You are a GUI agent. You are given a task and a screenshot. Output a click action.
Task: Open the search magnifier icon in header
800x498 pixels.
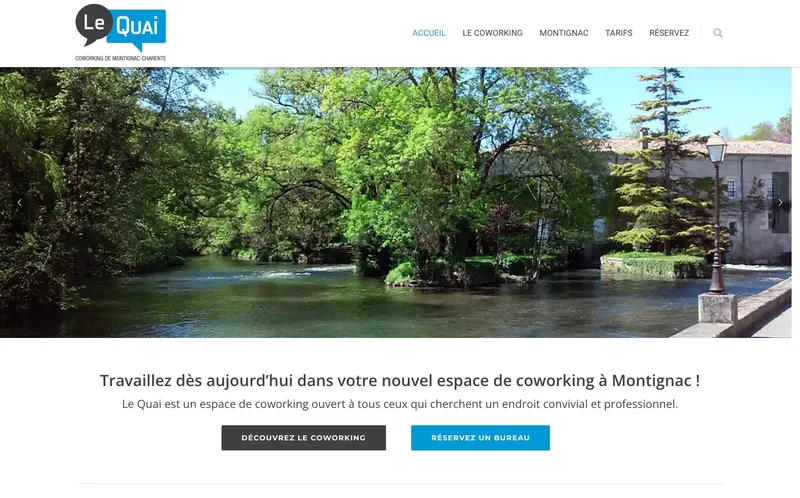click(717, 33)
